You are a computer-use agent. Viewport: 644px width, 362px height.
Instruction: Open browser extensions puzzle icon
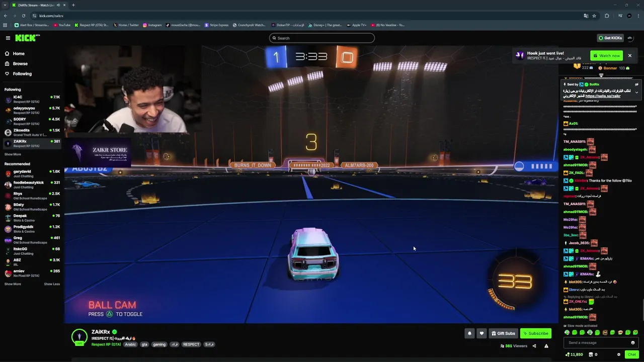point(607,16)
